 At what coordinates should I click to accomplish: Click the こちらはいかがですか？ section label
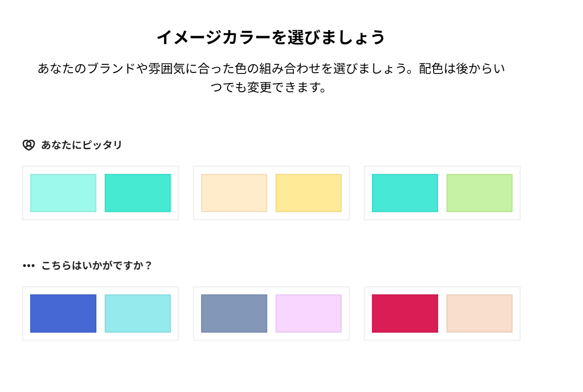[x=96, y=266]
